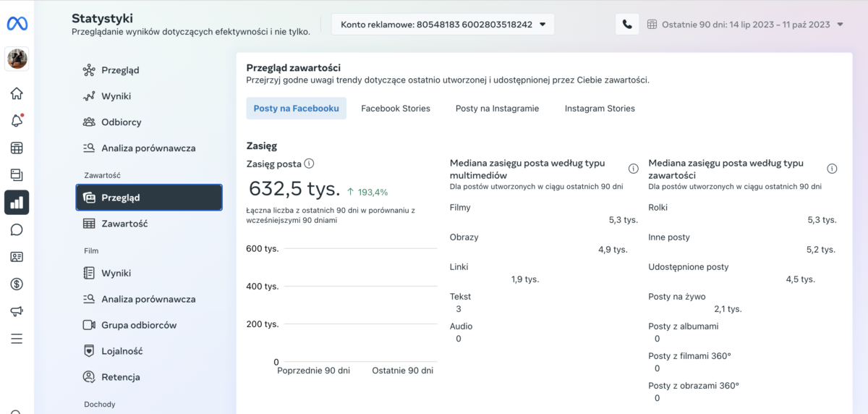The image size is (868, 414).
Task: Select the Instagram Stories tab
Action: point(600,109)
